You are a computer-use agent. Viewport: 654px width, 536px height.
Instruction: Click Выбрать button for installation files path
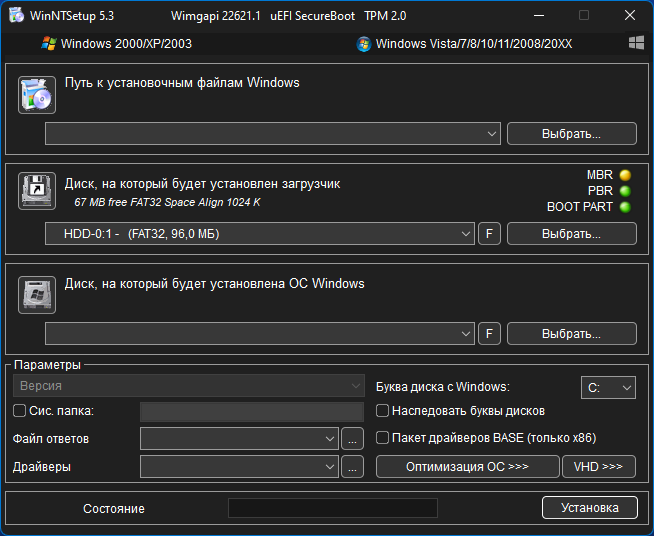pyautogui.click(x=571, y=133)
